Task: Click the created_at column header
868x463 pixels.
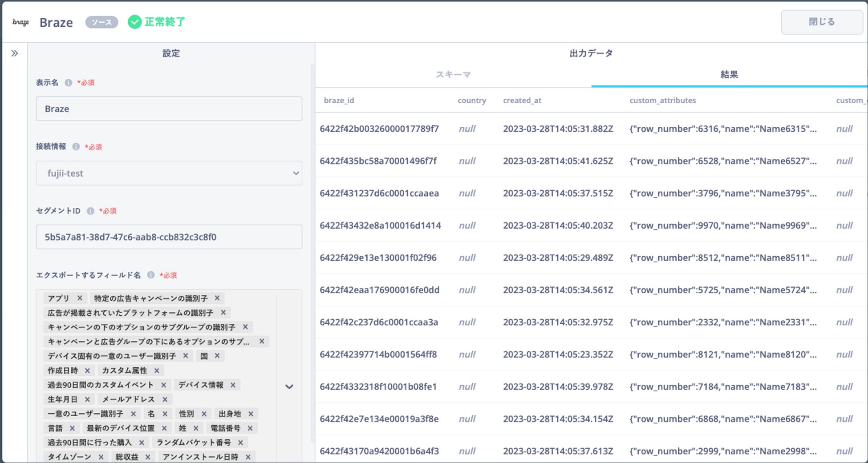Action: click(x=522, y=100)
